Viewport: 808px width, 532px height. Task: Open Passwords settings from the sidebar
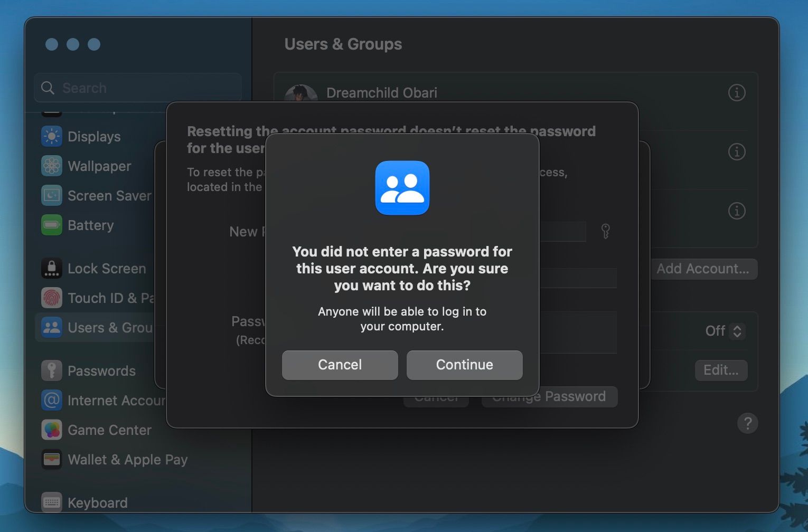(x=101, y=370)
